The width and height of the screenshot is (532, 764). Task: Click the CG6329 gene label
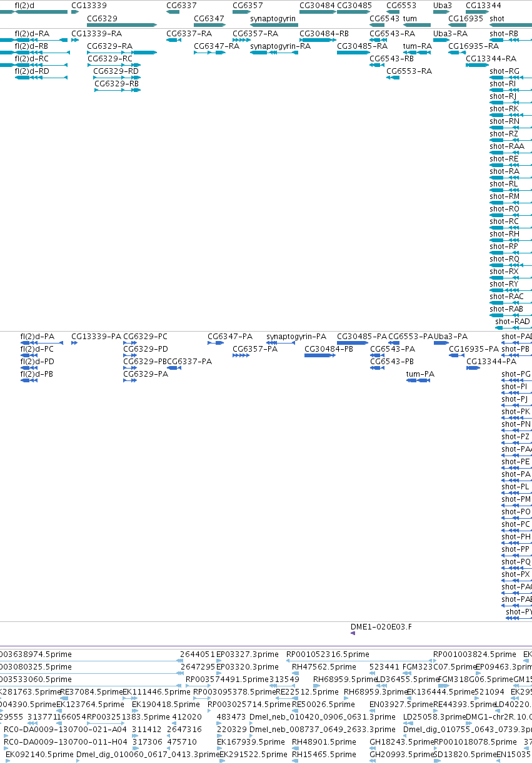coord(102,19)
